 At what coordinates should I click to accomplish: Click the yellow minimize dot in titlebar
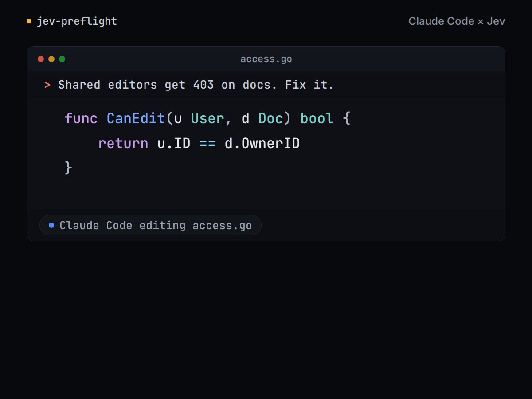(x=51, y=59)
